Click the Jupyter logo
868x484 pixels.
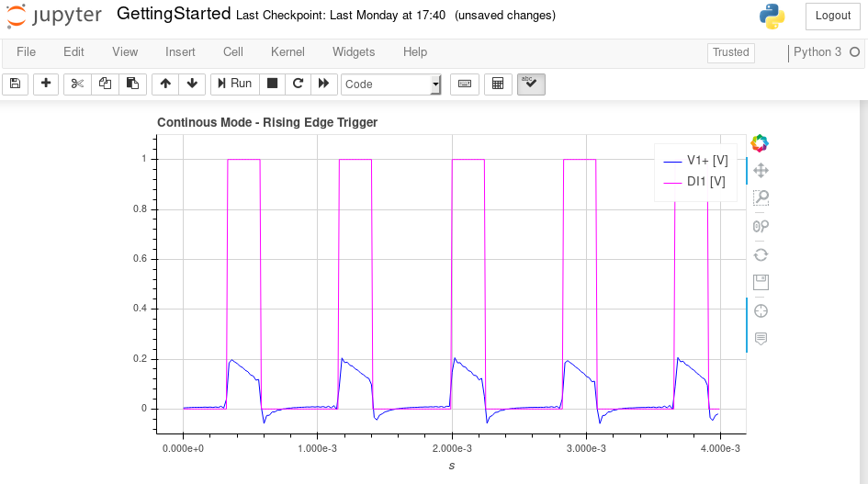(x=54, y=16)
